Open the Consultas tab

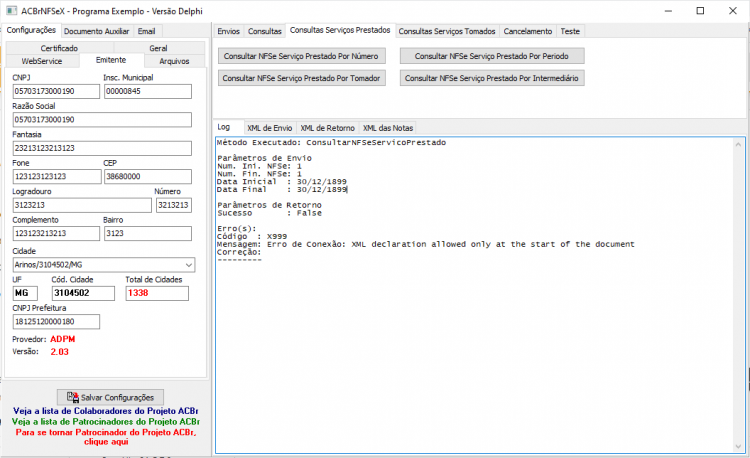265,31
